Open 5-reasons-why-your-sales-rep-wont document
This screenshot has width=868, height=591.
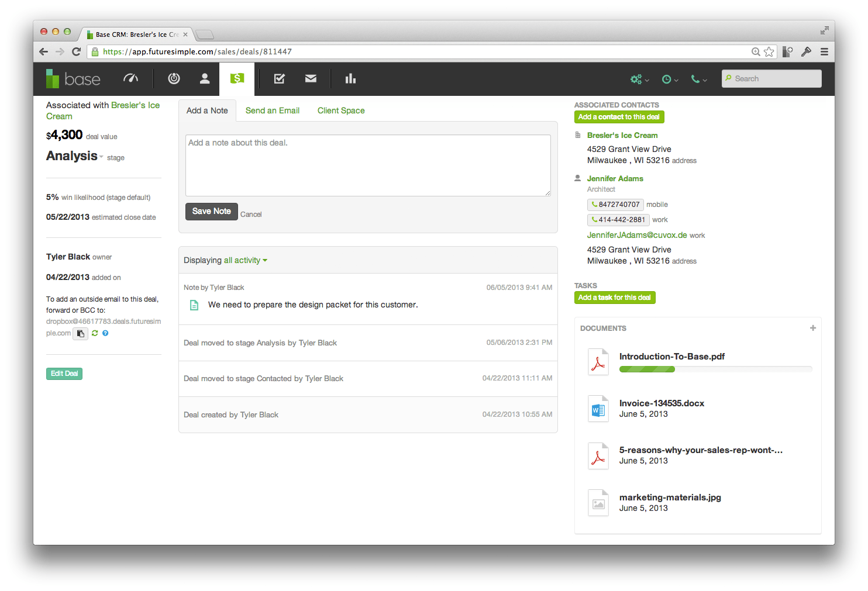pos(701,450)
